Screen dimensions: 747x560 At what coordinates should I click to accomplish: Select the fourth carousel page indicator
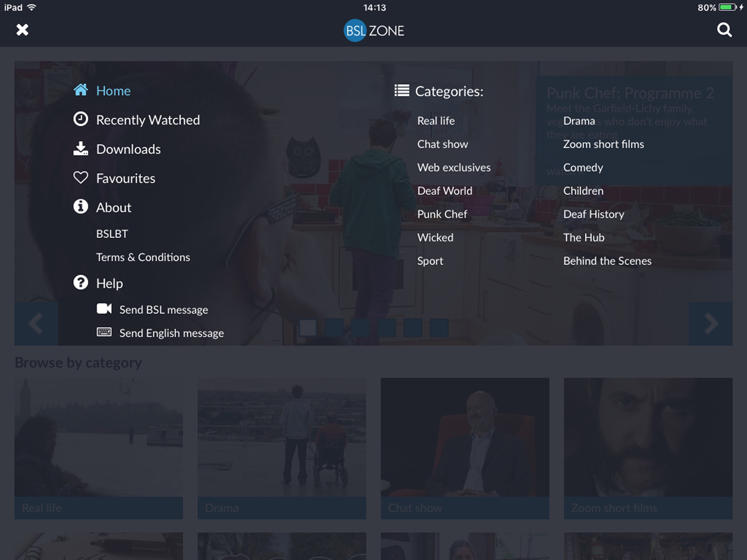(387, 328)
